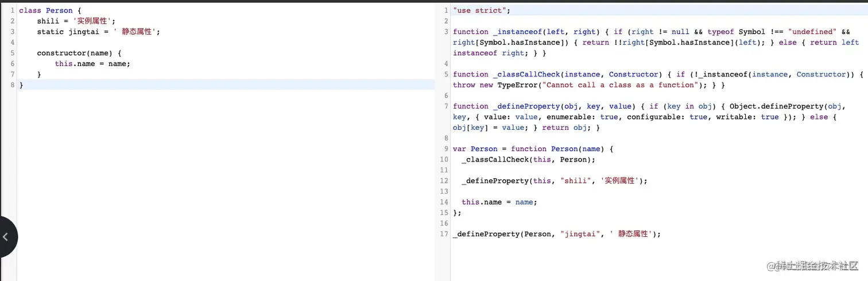The height and width of the screenshot is (281, 868).
Task: Click the 'enumerable: true' text in output
Action: 582,117
